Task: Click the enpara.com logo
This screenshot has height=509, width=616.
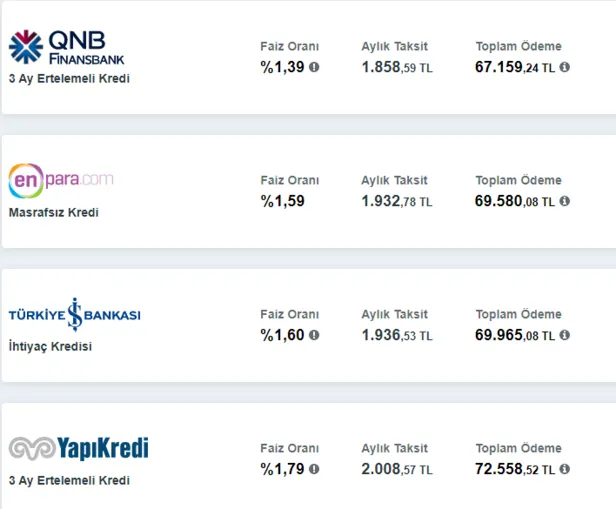Action: point(61,181)
